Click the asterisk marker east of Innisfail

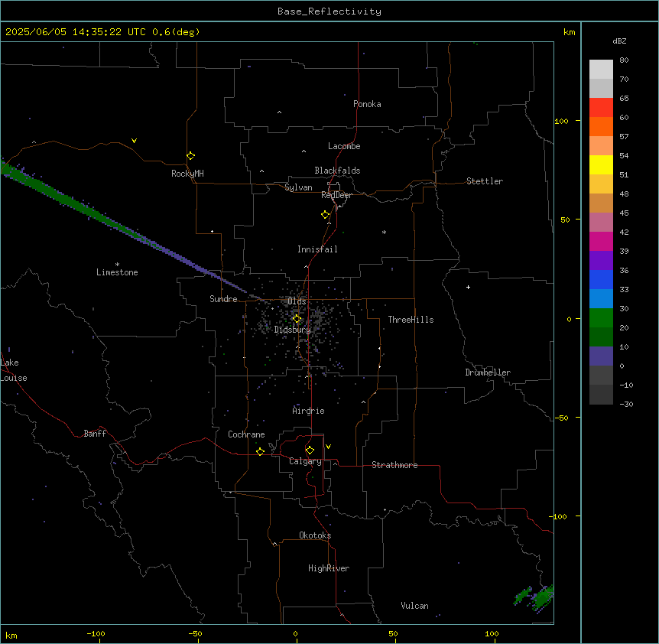pos(384,232)
